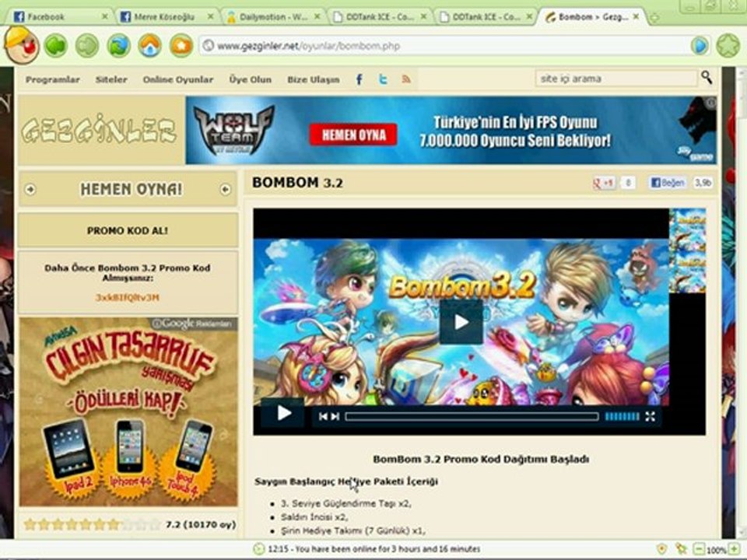Open Gezginler Facebook page icon

pyautogui.click(x=359, y=79)
